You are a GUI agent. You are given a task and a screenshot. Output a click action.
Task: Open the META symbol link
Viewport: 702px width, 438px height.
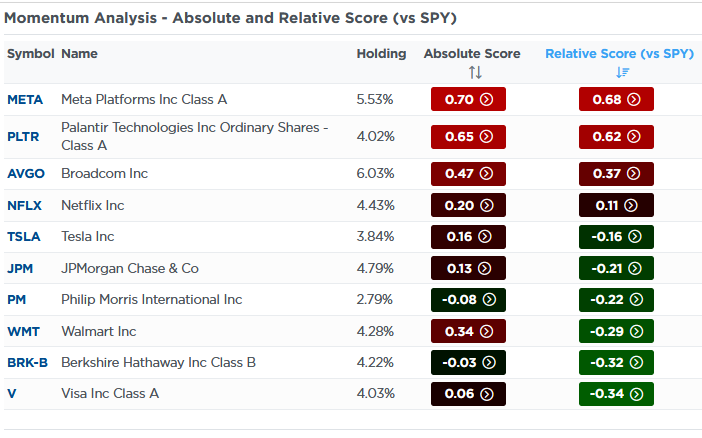[24, 99]
